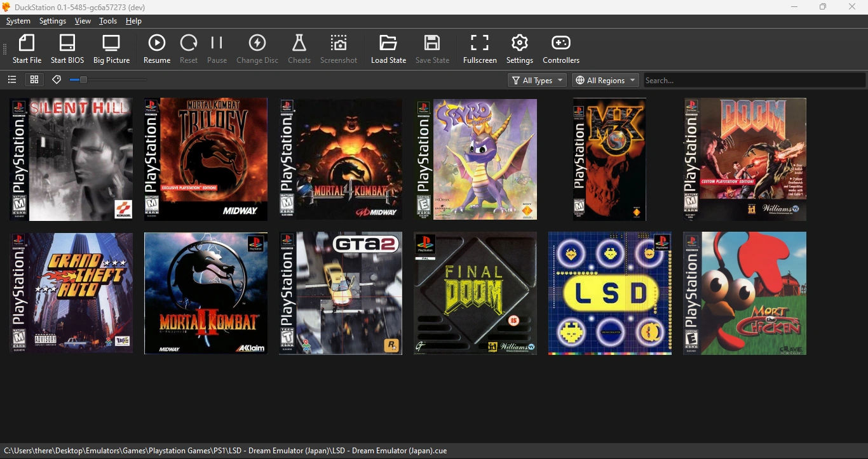
Task: Click Start File to open a game
Action: (x=27, y=48)
